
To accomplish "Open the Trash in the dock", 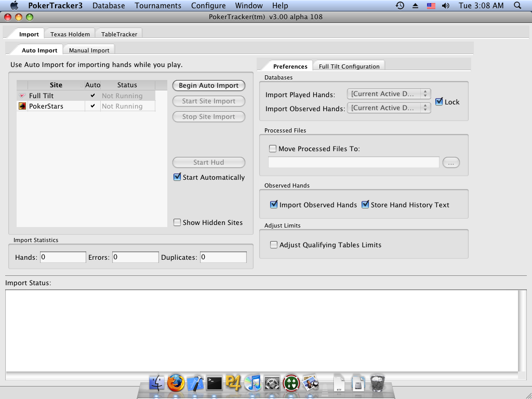I will (x=377, y=383).
